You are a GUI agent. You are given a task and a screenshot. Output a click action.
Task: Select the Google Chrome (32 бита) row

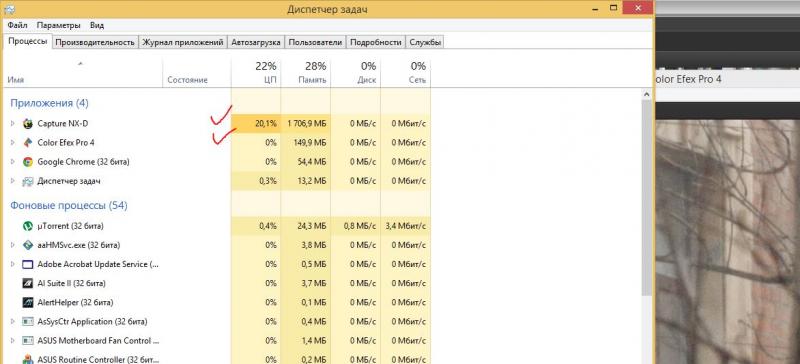217,162
